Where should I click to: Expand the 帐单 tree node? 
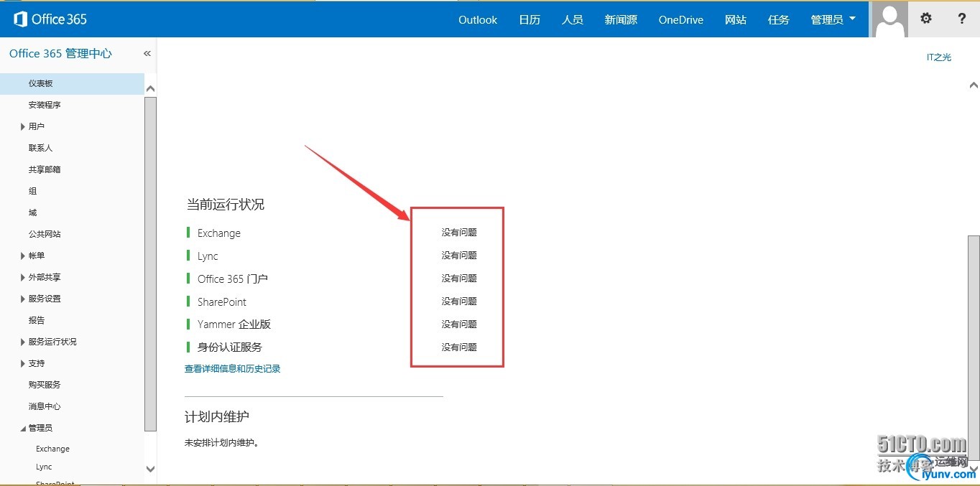(23, 256)
